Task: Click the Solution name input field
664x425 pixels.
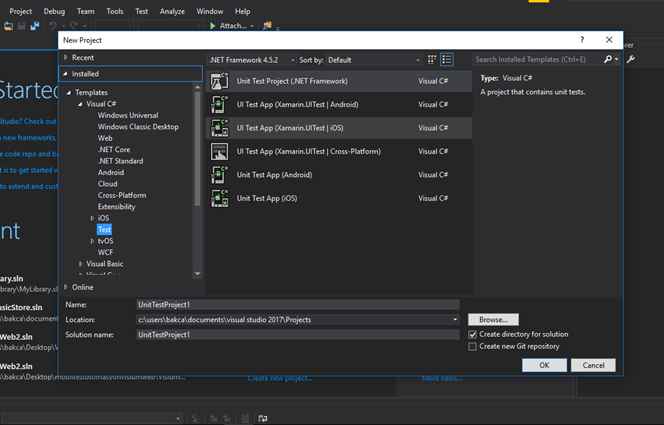Action: point(298,335)
